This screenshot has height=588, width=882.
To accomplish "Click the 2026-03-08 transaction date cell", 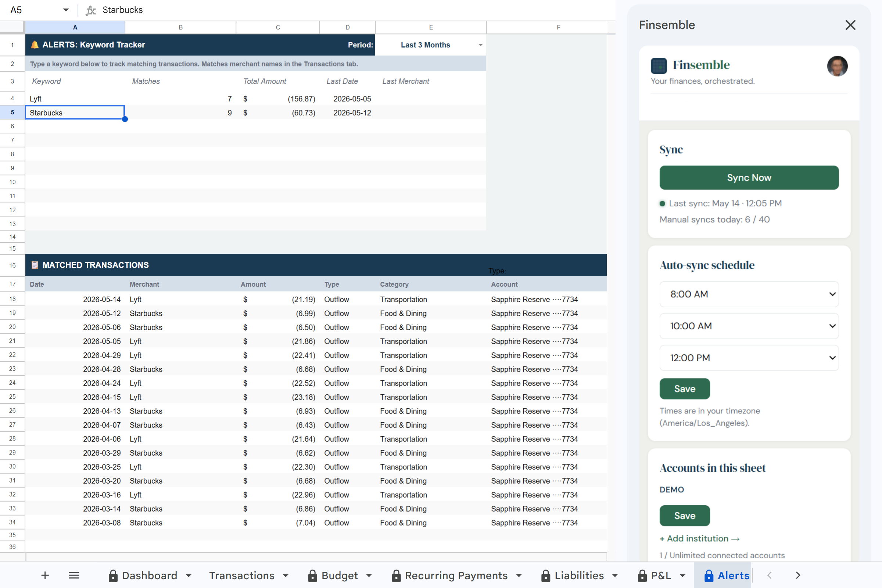I will tap(75, 523).
